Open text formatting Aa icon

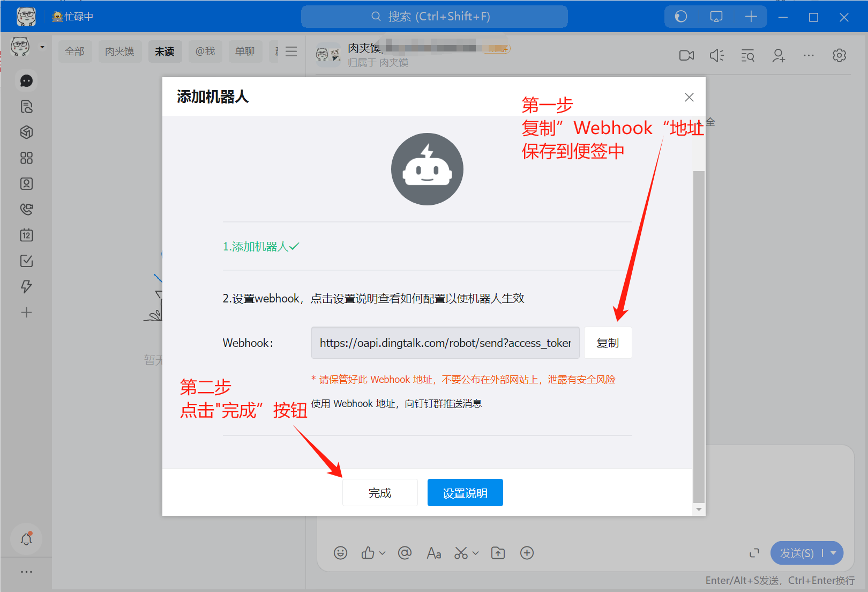point(434,553)
